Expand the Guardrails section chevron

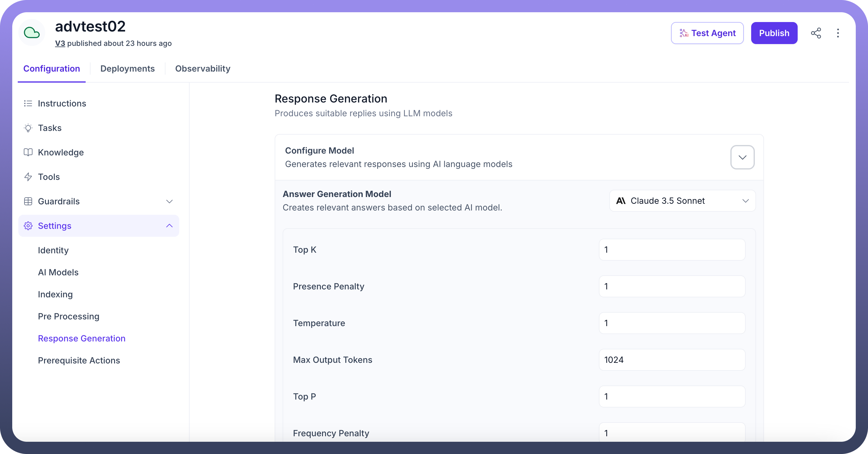coord(169,201)
